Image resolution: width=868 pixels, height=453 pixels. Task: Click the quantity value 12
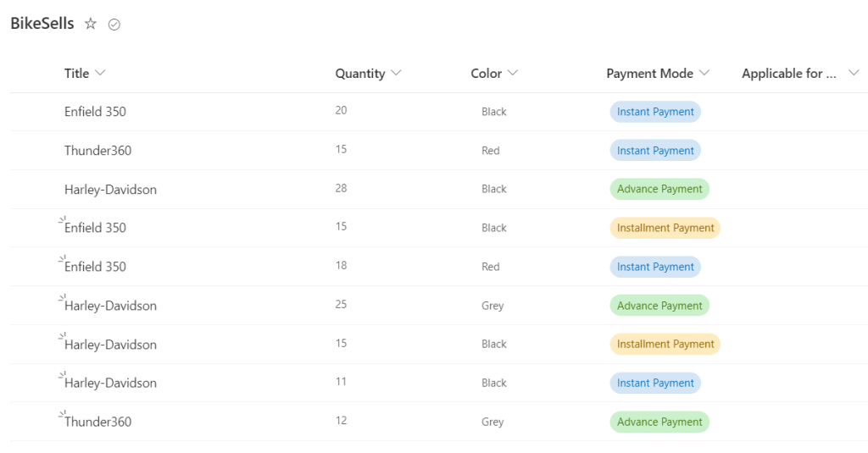(x=341, y=420)
